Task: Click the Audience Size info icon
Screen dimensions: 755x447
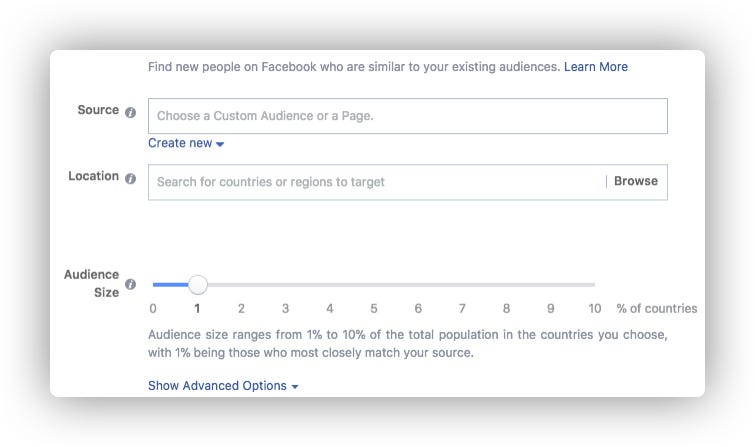Action: pos(130,284)
